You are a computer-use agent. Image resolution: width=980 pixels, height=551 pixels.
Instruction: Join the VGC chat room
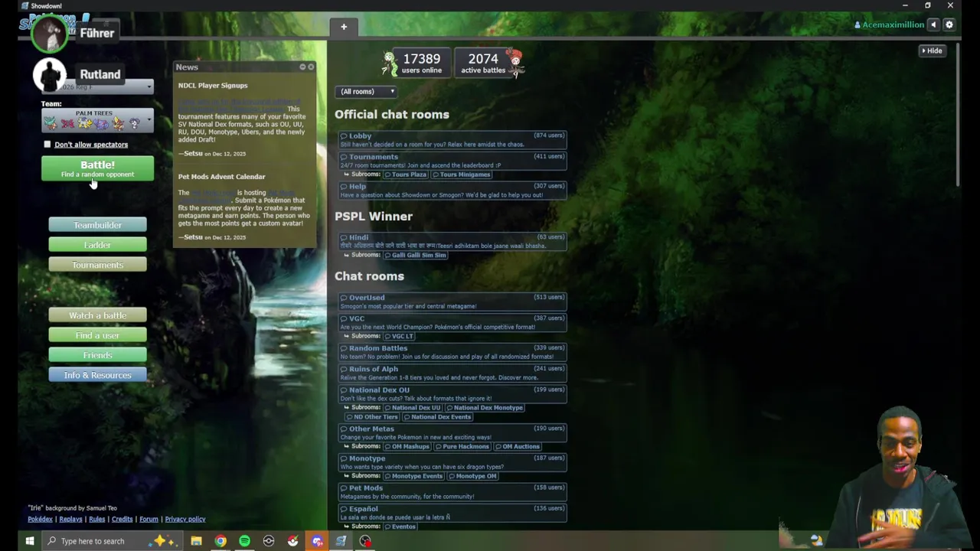pyautogui.click(x=452, y=322)
